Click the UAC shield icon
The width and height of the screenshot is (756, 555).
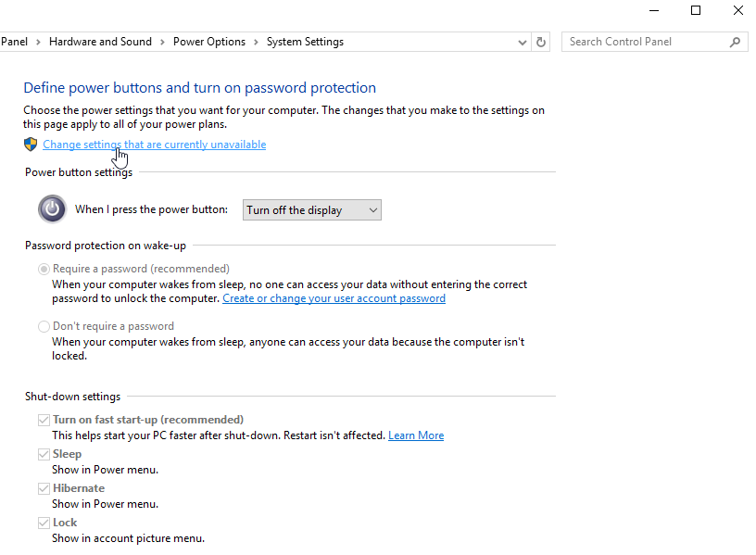[31, 145]
